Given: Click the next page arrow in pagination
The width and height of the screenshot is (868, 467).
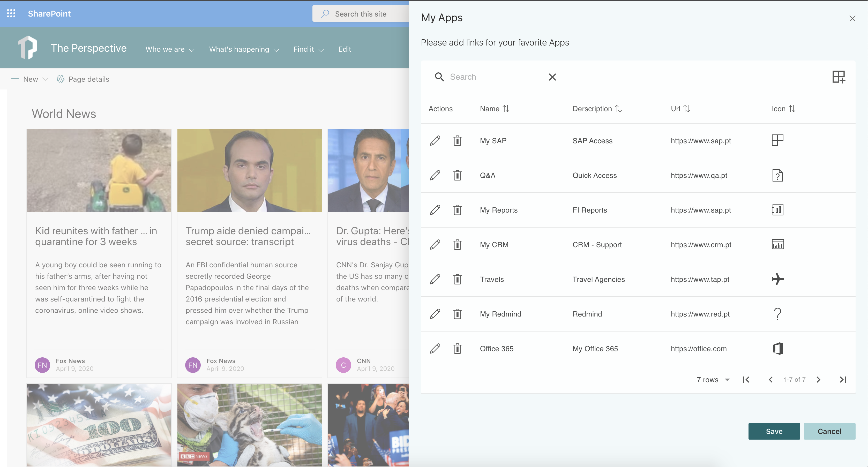Looking at the screenshot, I should point(817,379).
